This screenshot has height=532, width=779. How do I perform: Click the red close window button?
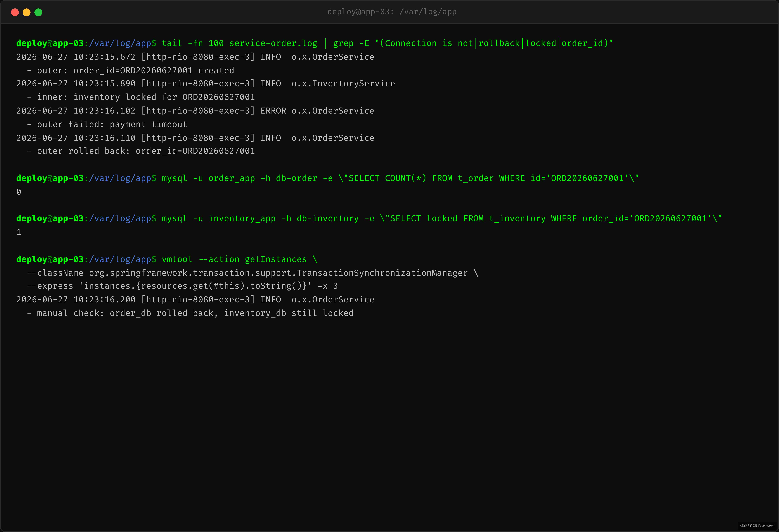15,12
